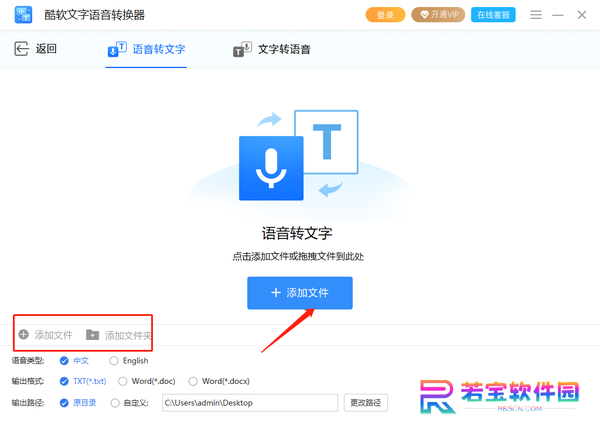Image resolution: width=600 pixels, height=422 pixels.
Task: Click the orange 登录 login button
Action: [385, 15]
